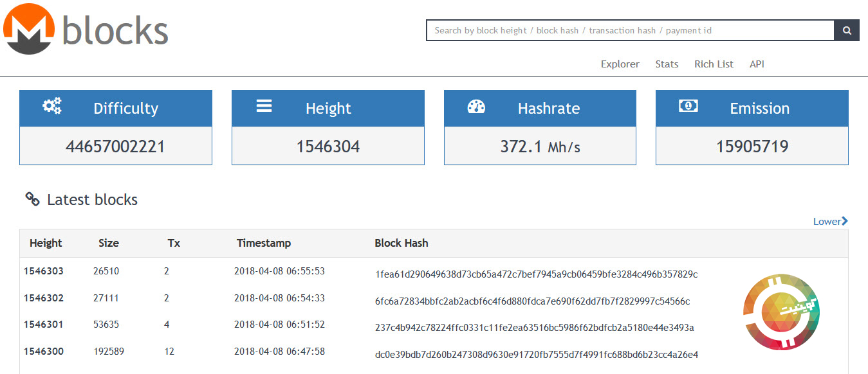Screen dimensions: 868x374
Task: Select block height 1546300 row
Action: pyautogui.click(x=44, y=352)
